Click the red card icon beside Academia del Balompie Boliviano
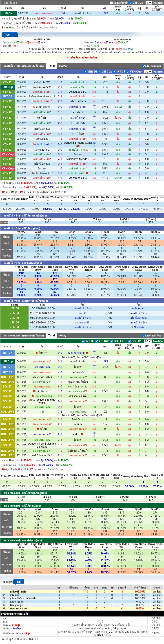Image resolution: width=164 pixels, height=644 pixels. click(x=87, y=445)
